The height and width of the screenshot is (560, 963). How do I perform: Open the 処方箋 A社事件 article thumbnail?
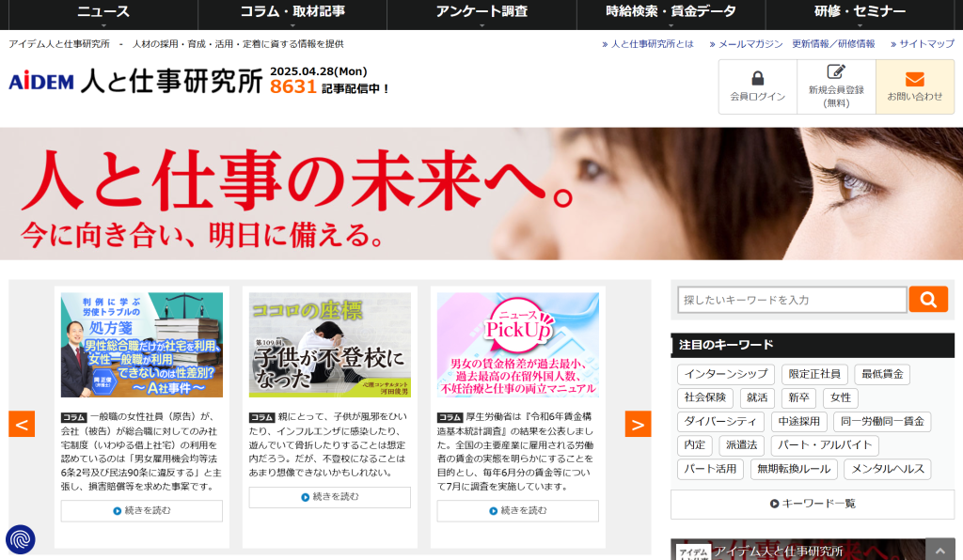pyautogui.click(x=142, y=345)
